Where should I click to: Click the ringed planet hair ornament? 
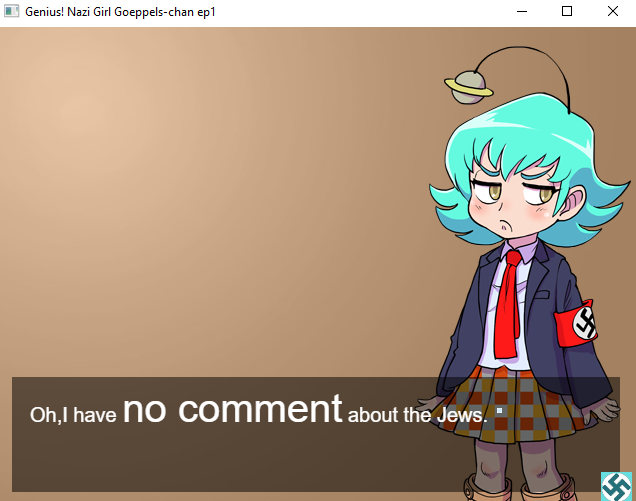pyautogui.click(x=469, y=87)
